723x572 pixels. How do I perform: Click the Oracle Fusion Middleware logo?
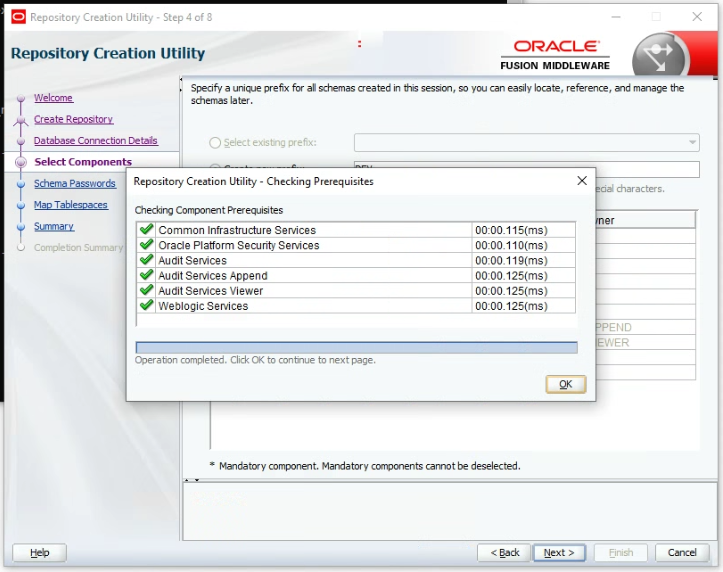pyautogui.click(x=555, y=54)
